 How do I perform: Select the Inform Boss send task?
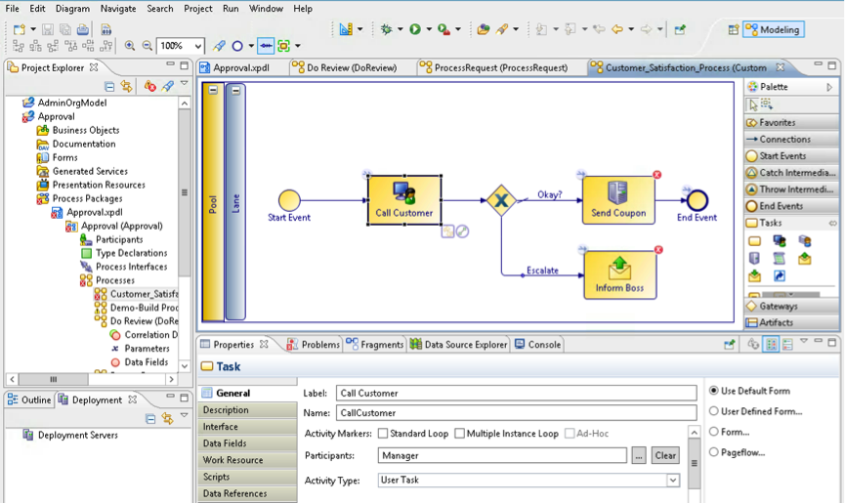coord(619,274)
